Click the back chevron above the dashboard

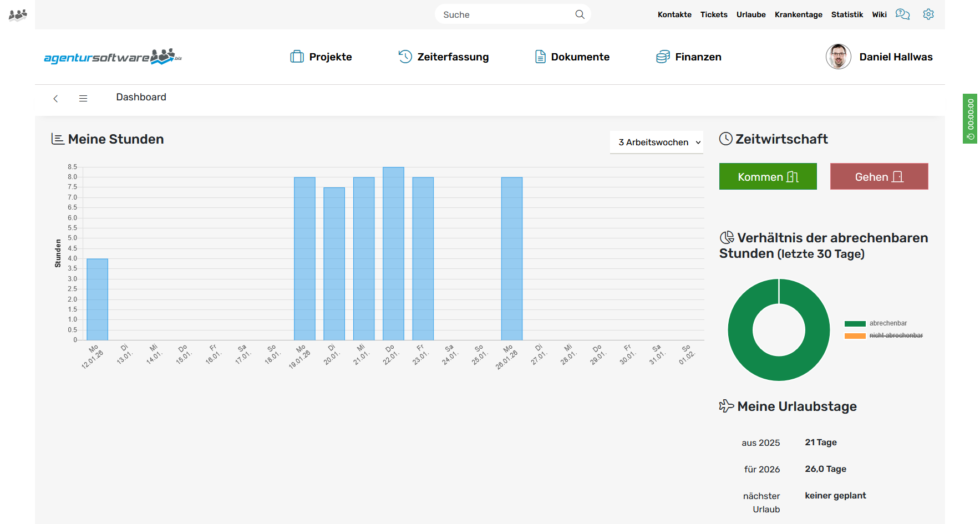click(x=55, y=98)
